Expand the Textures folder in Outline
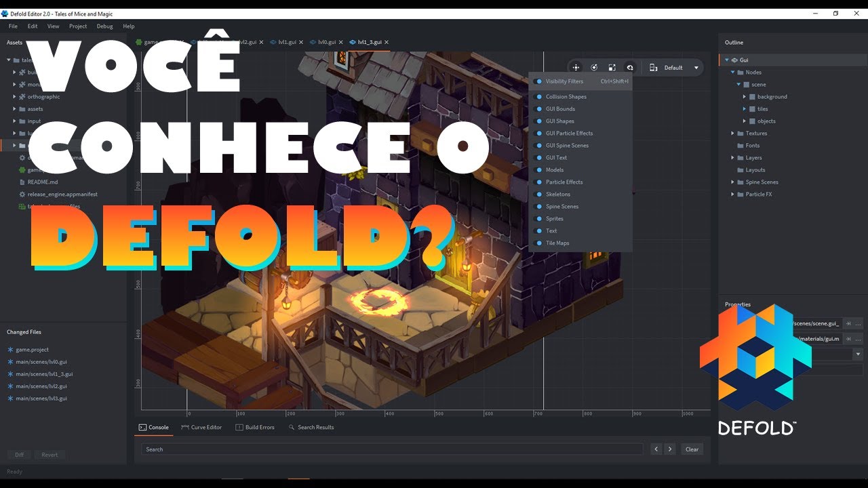This screenshot has width=868, height=488. tap(732, 134)
